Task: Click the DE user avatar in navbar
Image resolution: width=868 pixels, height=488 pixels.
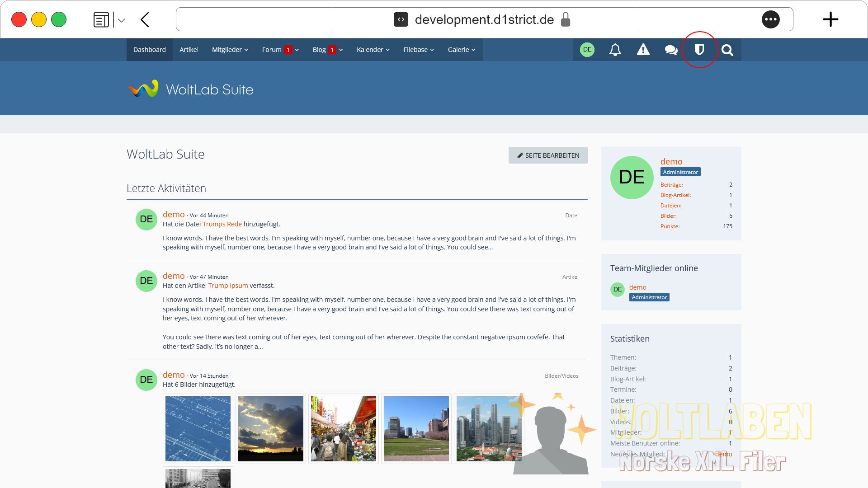Action: [x=587, y=50]
